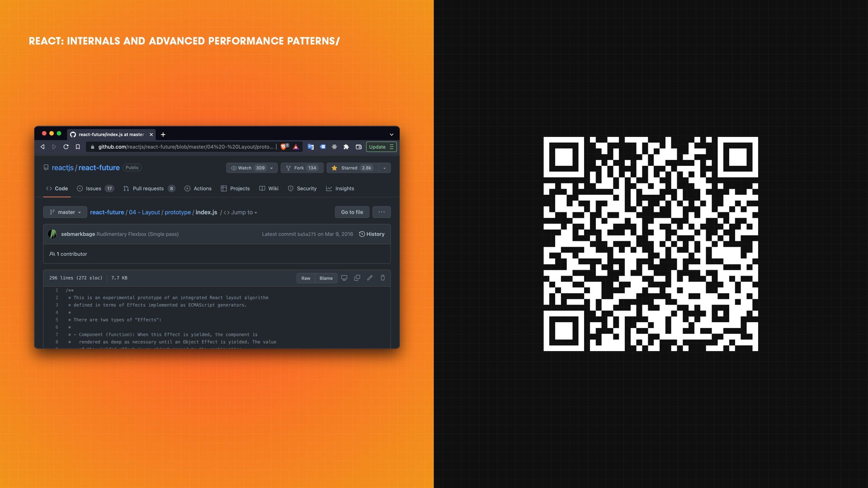Click the Brave wallet icon
Screen dimensions: 868x488
click(359, 147)
